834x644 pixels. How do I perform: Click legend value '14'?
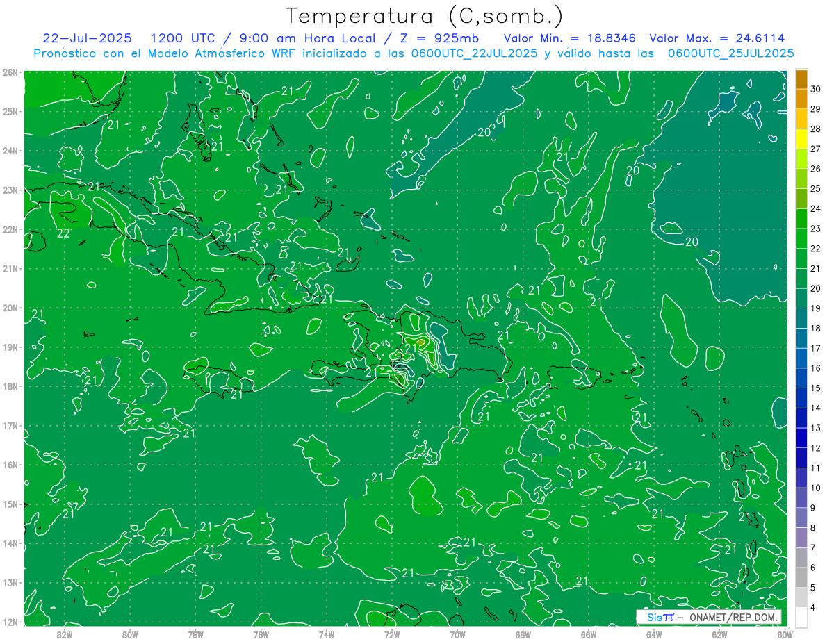tap(816, 408)
